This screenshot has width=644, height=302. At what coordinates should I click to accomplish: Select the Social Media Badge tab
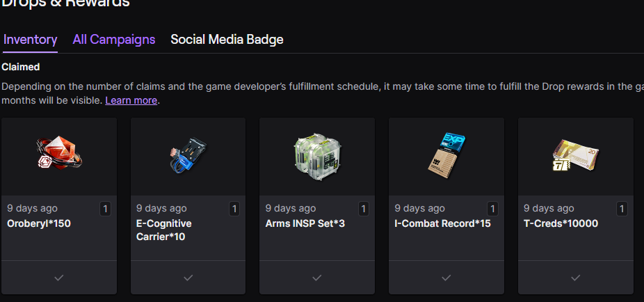pos(227,40)
